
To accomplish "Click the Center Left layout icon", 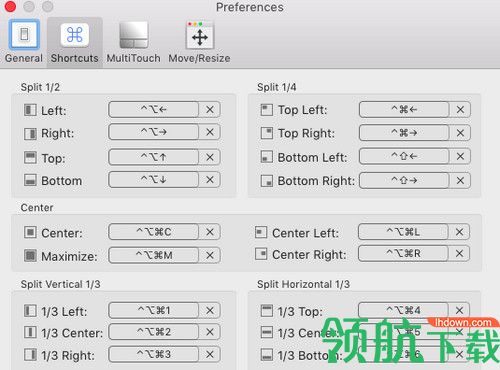I will (x=261, y=232).
